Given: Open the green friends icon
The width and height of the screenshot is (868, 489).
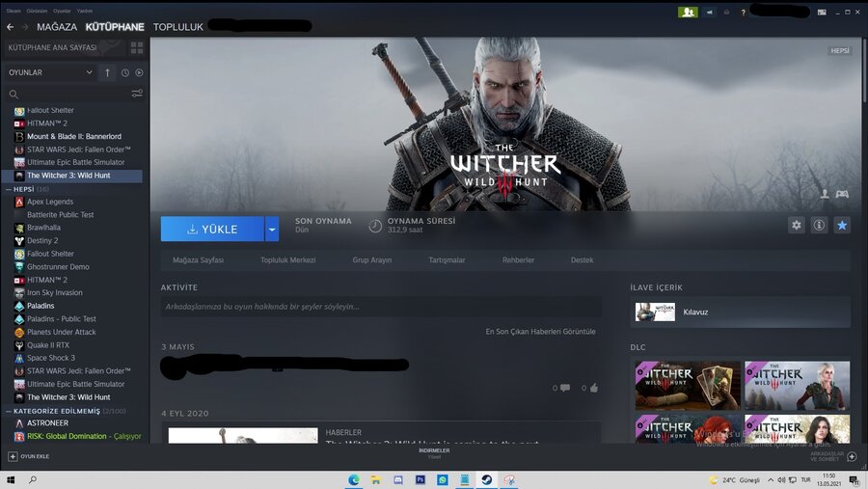Looking at the screenshot, I should (688, 13).
